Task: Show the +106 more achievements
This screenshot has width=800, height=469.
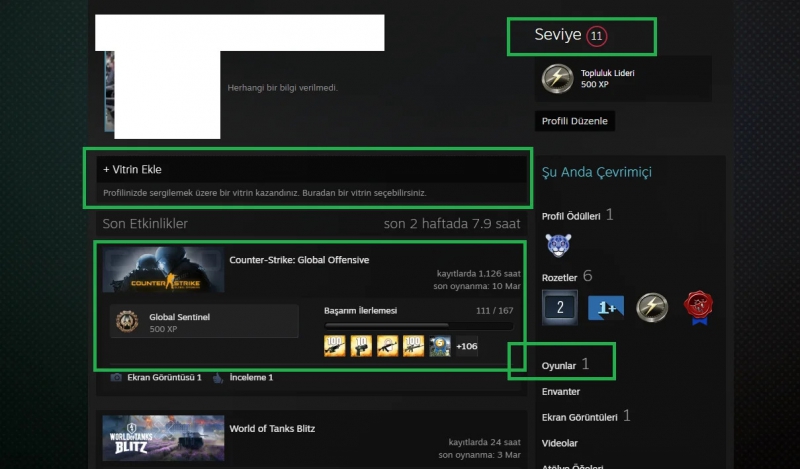Action: click(x=467, y=346)
